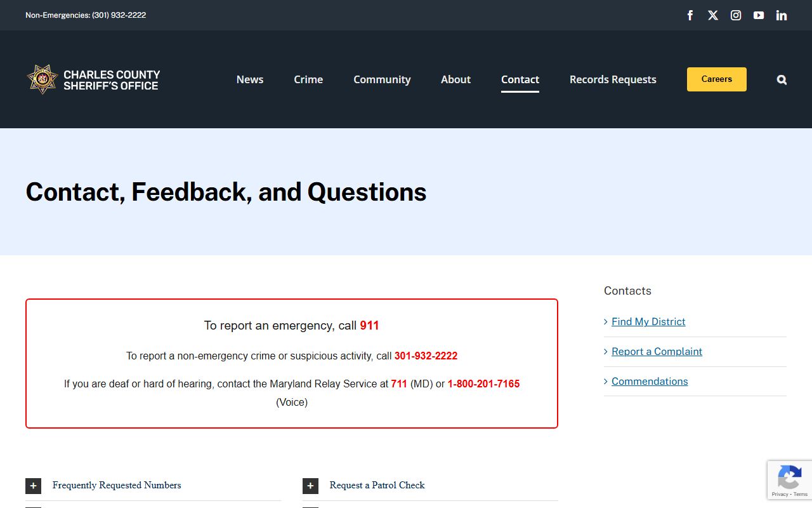Open the Facebook social icon
The height and width of the screenshot is (508, 812).
[690, 15]
